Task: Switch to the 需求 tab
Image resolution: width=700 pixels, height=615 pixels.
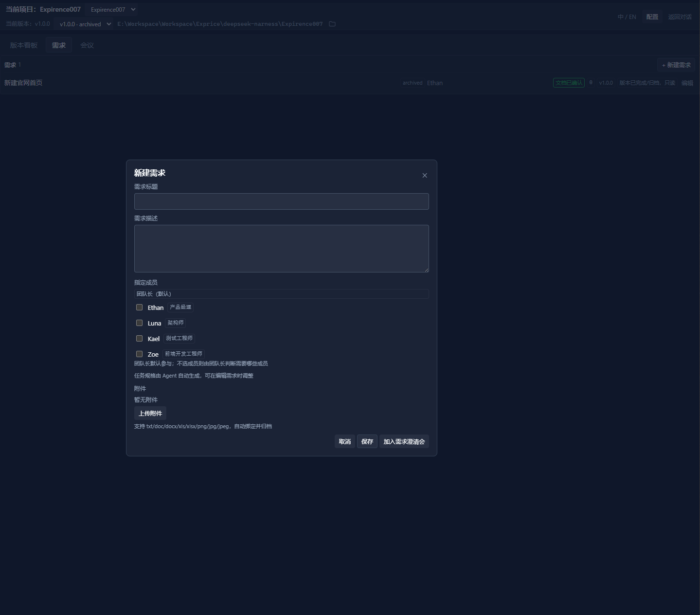Action: (x=59, y=45)
